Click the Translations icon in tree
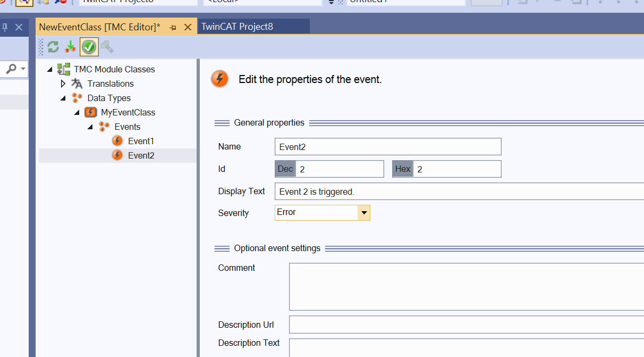Image resolution: width=644 pixels, height=357 pixels. (77, 84)
